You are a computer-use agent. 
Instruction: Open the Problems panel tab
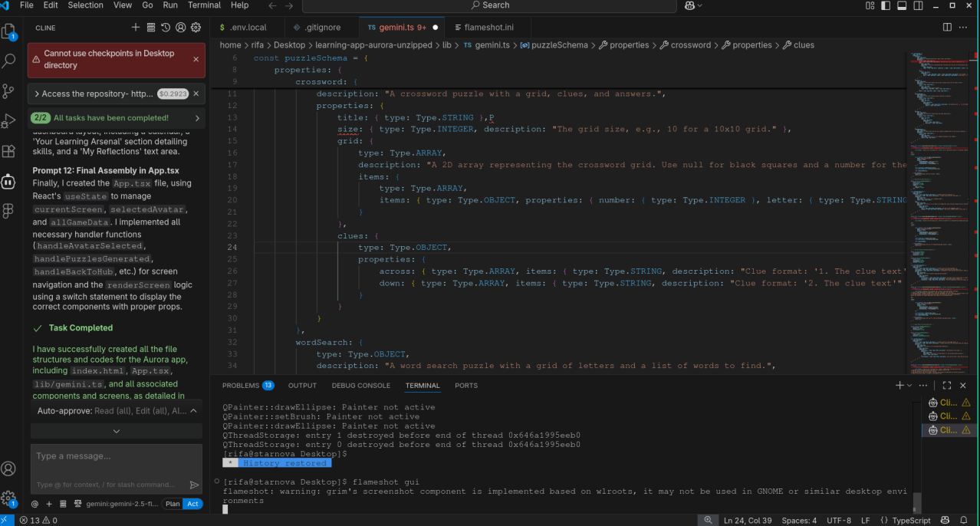click(x=248, y=386)
